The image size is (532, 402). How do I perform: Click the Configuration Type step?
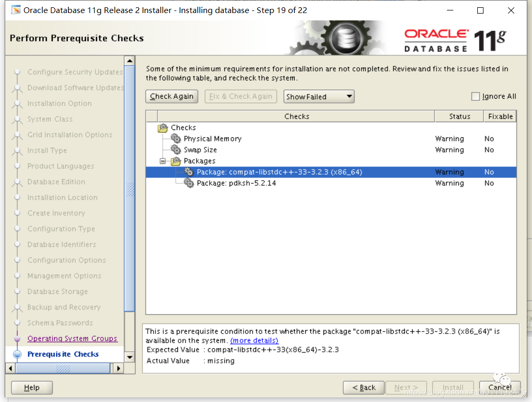(x=61, y=229)
